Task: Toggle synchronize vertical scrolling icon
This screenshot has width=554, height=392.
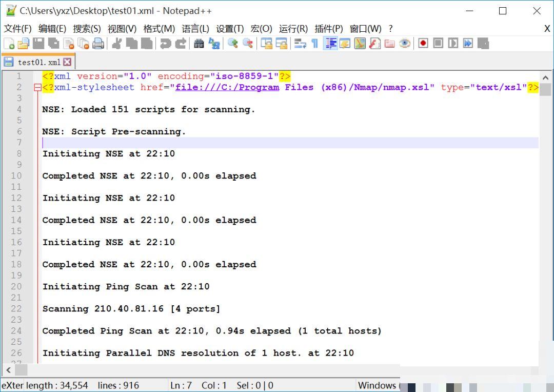Action: click(266, 44)
